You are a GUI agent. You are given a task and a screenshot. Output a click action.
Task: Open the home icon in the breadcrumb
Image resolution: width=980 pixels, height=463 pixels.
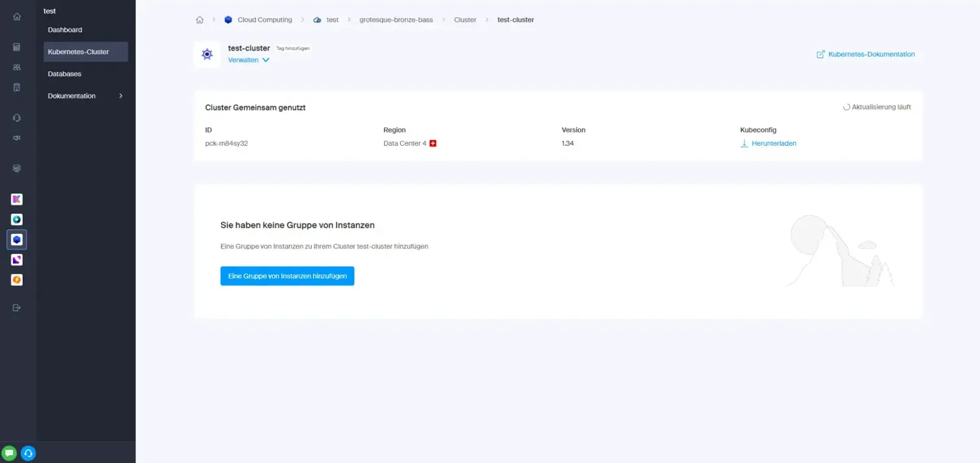[x=200, y=19]
